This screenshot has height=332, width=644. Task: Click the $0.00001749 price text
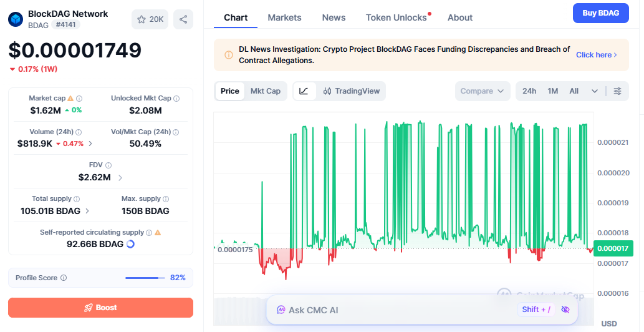(75, 50)
